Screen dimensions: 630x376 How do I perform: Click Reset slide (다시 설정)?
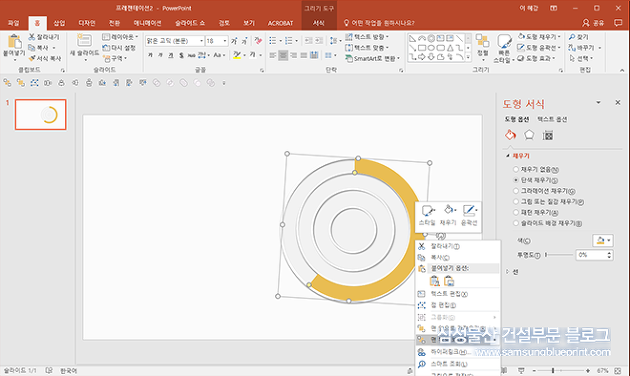pyautogui.click(x=119, y=48)
